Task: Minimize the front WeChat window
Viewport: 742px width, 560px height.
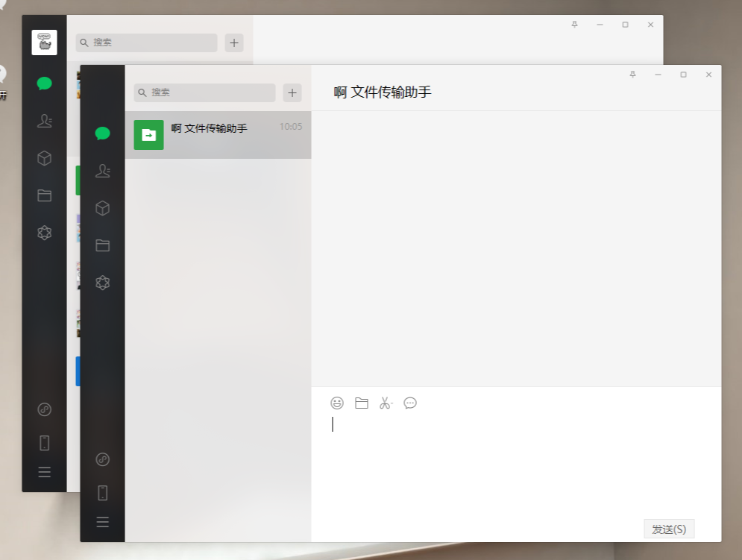Action: pos(658,75)
